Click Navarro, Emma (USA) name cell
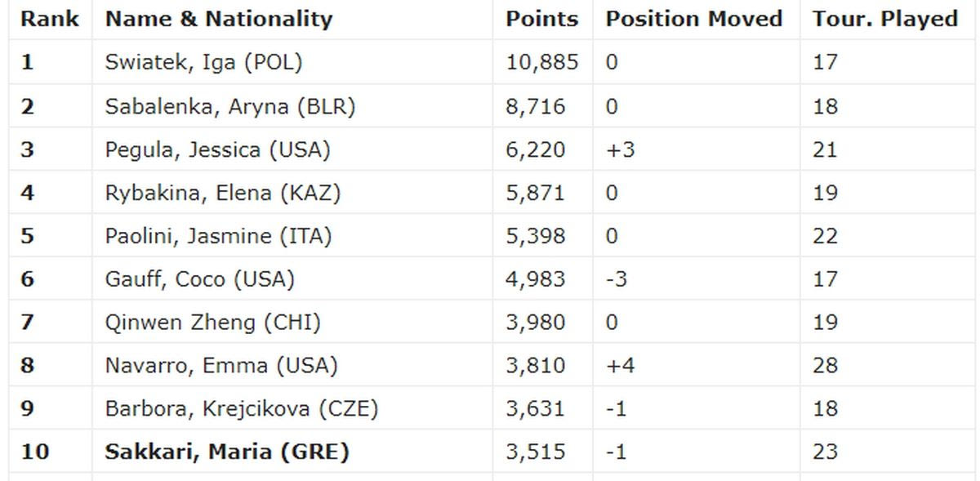Viewport: 980px width, 481px height. 220,365
